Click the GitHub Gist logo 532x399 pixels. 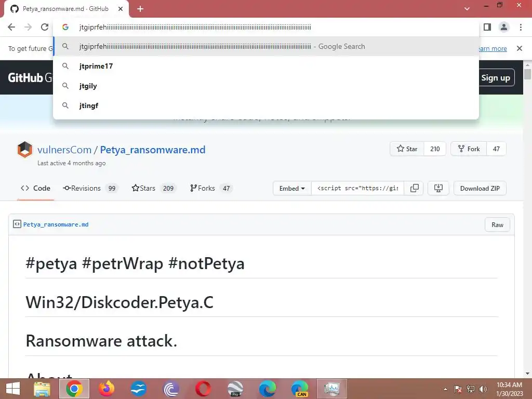click(30, 78)
